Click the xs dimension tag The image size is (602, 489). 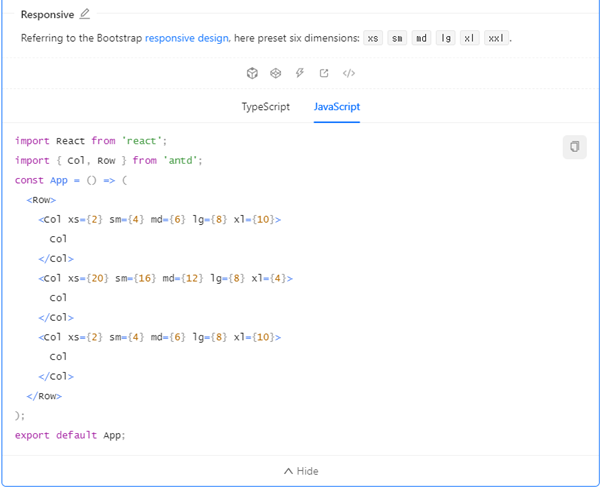(x=373, y=38)
